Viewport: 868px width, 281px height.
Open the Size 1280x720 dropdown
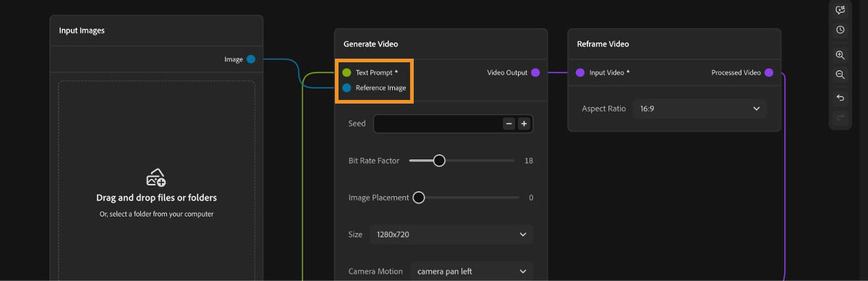click(x=451, y=235)
